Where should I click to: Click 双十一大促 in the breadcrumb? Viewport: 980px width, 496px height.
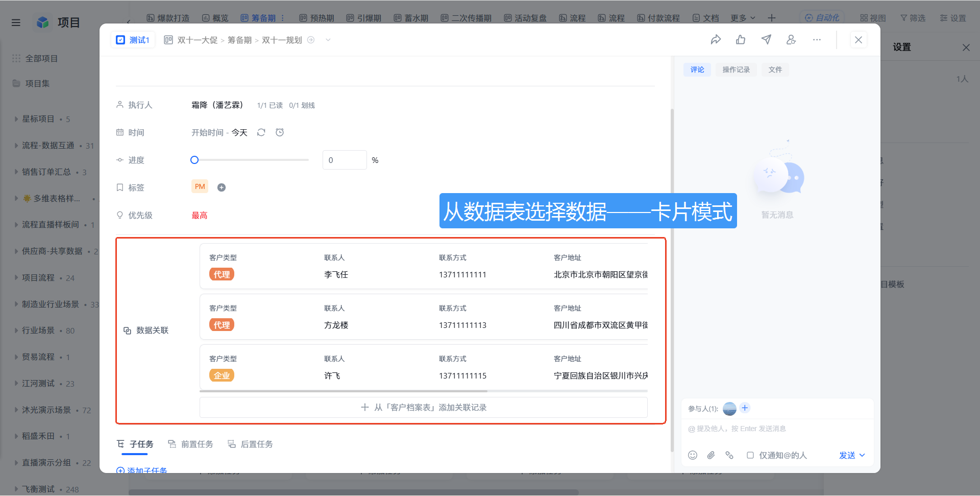coord(198,40)
